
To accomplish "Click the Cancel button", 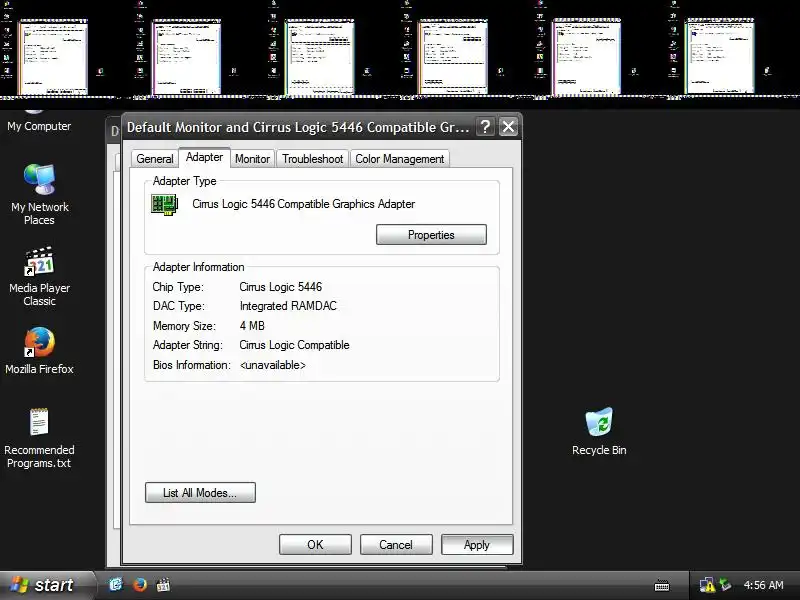I will click(396, 545).
